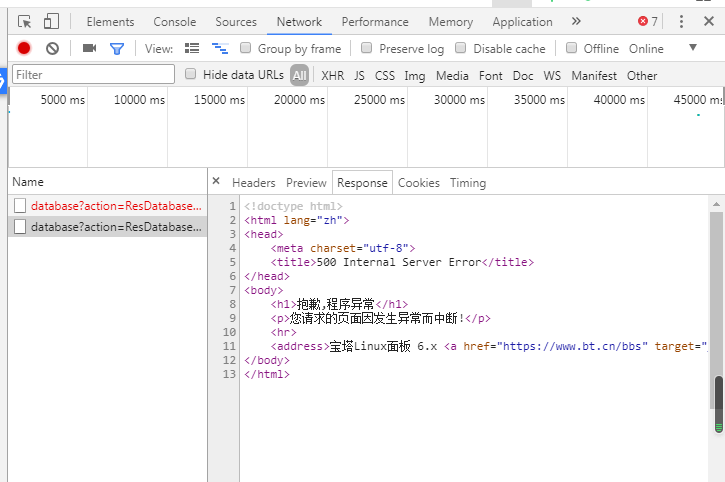The height and width of the screenshot is (482, 725).
Task: Click the response scrollbar up arrow
Action: click(716, 204)
